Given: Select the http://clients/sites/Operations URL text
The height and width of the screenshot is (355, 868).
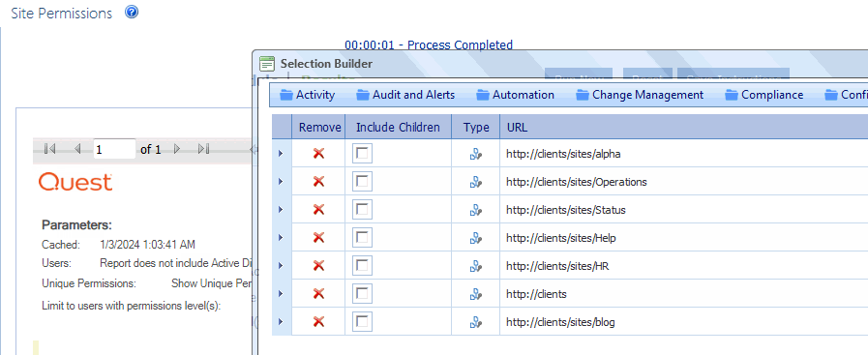Looking at the screenshot, I should pos(577,182).
